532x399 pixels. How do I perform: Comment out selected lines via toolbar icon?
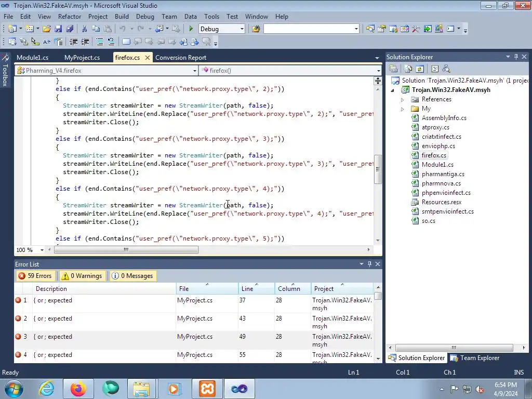(x=100, y=42)
